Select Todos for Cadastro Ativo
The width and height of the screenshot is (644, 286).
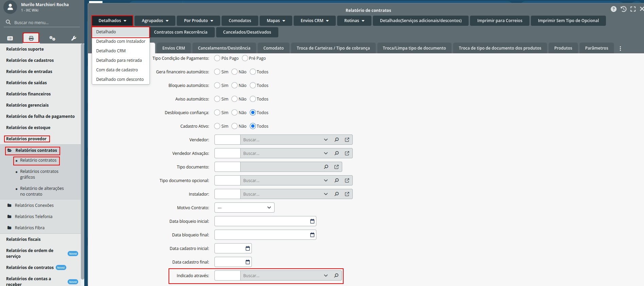pos(253,126)
